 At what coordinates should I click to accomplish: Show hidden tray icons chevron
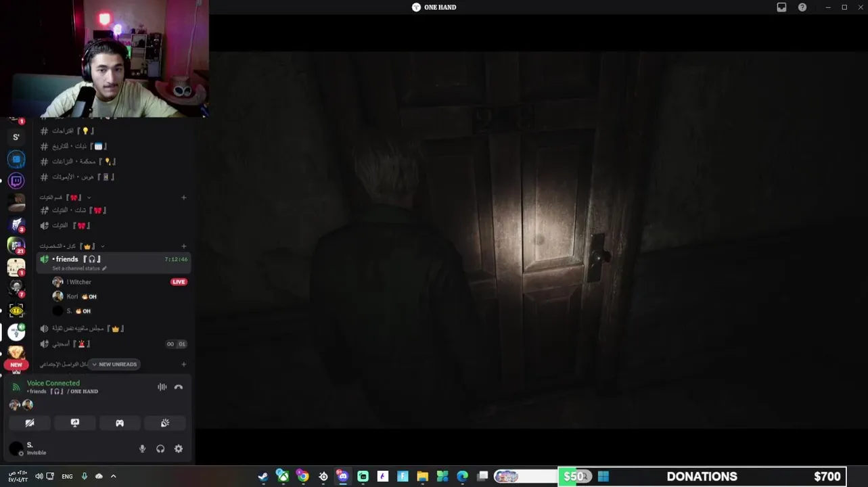tap(113, 476)
